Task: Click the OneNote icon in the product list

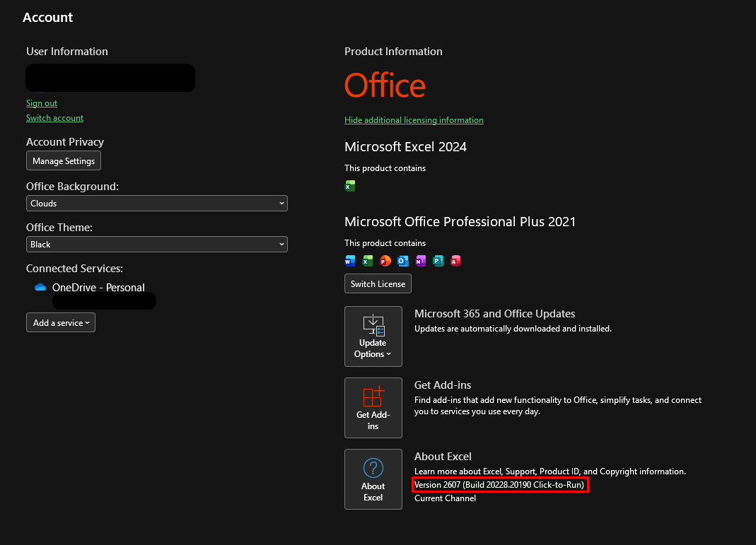Action: pos(420,261)
